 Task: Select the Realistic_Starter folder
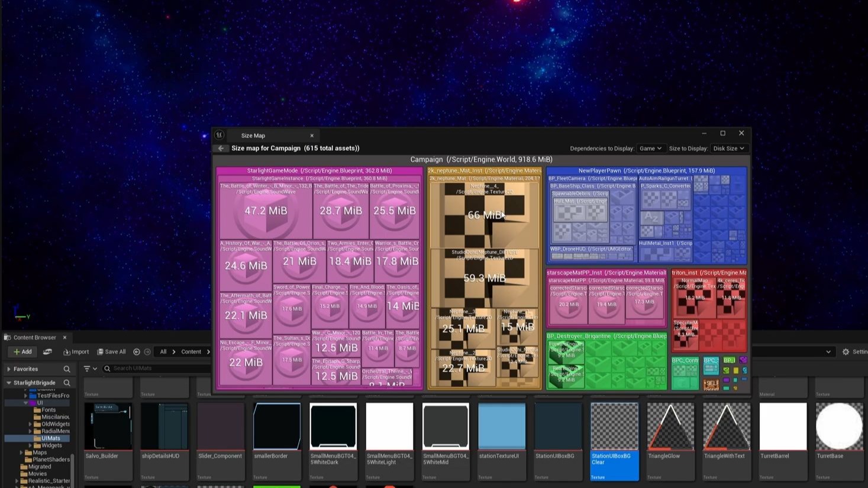point(45,481)
